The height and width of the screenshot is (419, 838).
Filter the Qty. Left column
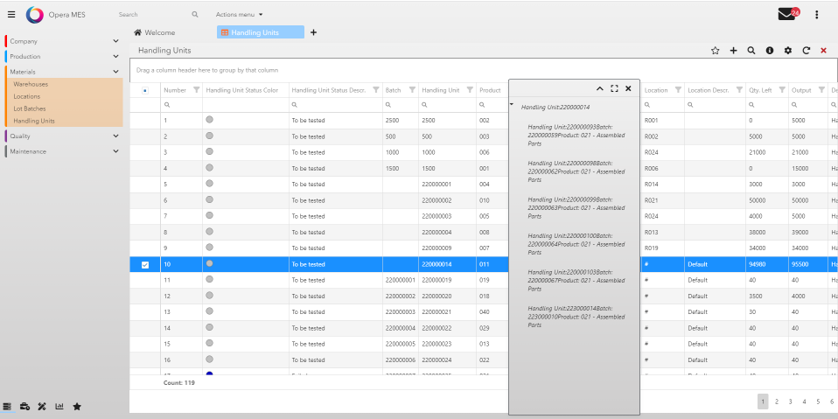(782, 90)
